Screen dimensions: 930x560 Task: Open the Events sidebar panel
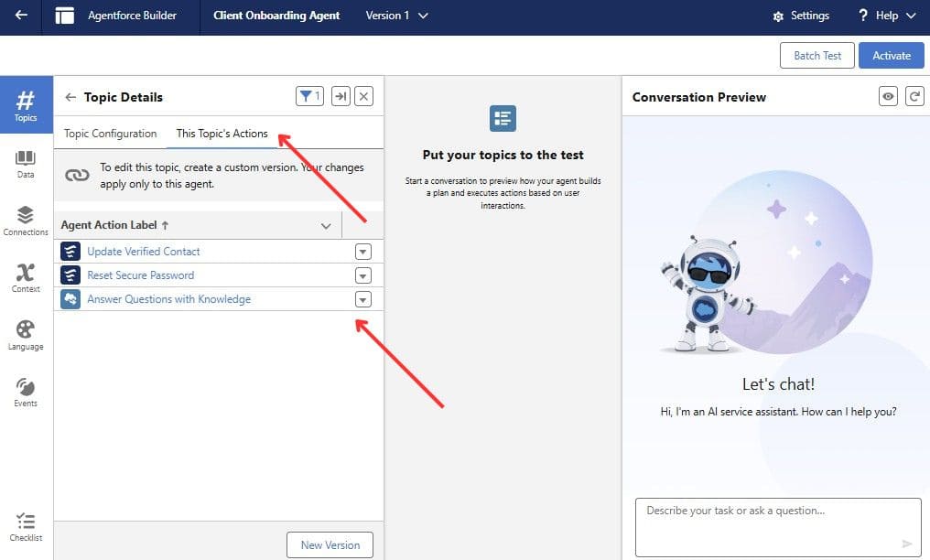pyautogui.click(x=26, y=393)
